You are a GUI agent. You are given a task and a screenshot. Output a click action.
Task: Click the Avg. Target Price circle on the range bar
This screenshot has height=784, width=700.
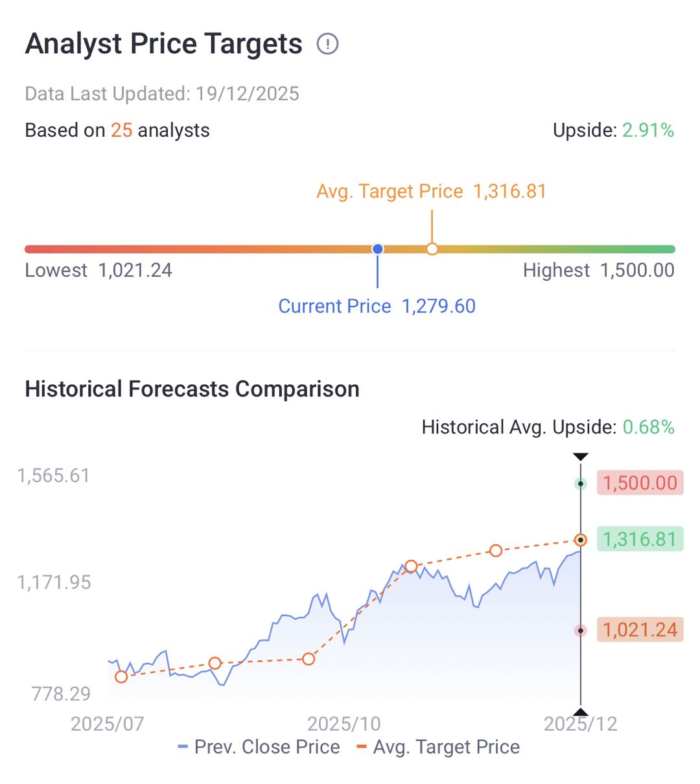432,249
